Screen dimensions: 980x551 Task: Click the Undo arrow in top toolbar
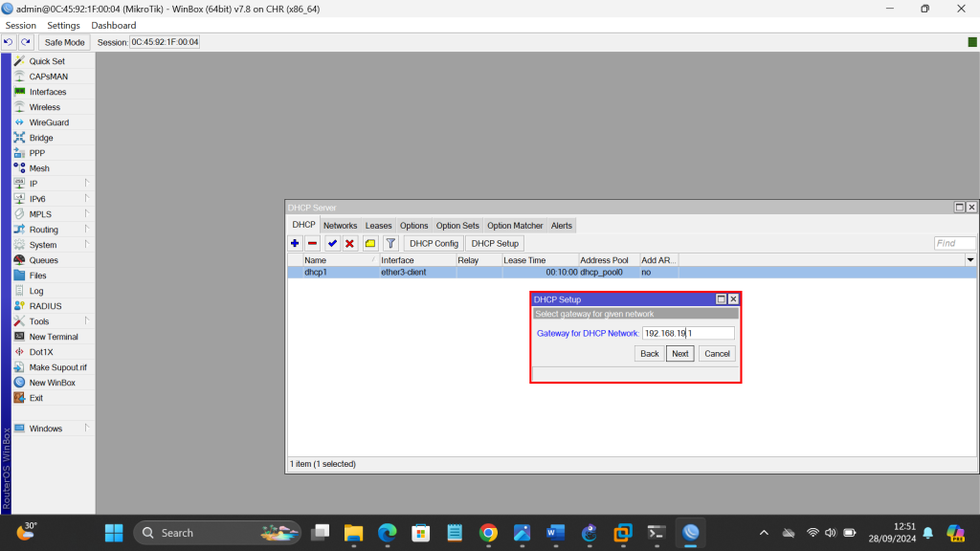click(9, 42)
